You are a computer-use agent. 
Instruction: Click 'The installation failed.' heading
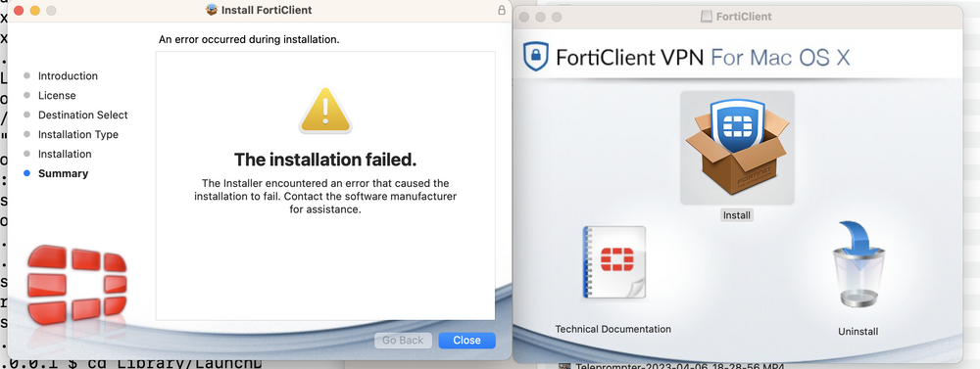click(x=325, y=160)
